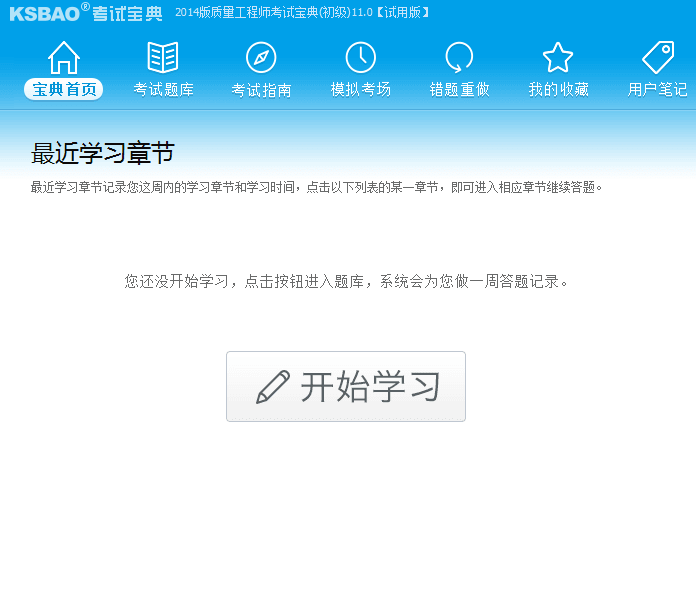Screen dimensions: 696x602
Task: Click the pencil icon on 开始学习
Action: [273, 387]
